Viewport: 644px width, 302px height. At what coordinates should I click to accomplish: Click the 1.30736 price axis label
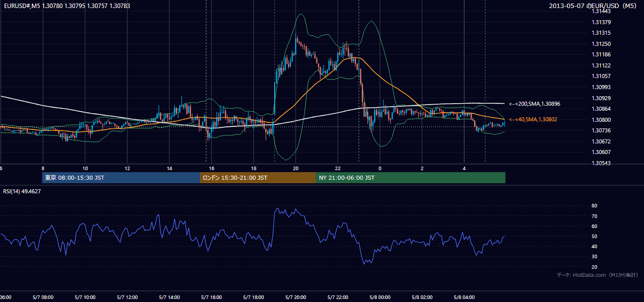point(601,130)
